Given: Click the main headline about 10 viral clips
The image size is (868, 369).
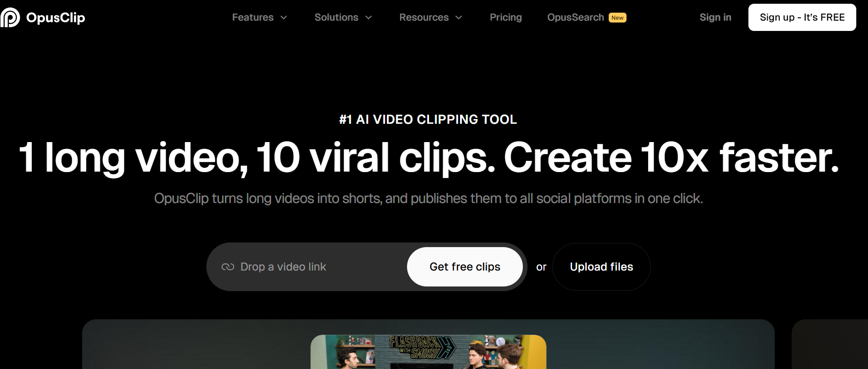Looking at the screenshot, I should tap(429, 157).
